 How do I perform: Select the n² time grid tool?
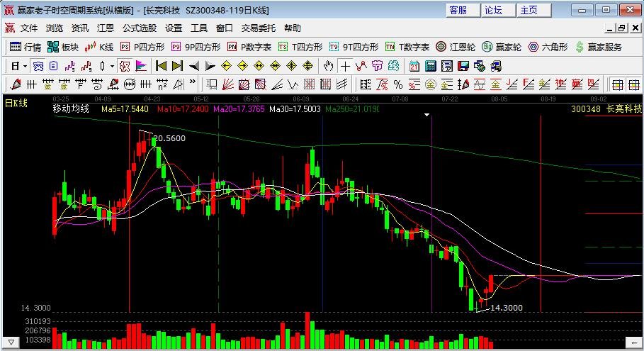point(162,84)
